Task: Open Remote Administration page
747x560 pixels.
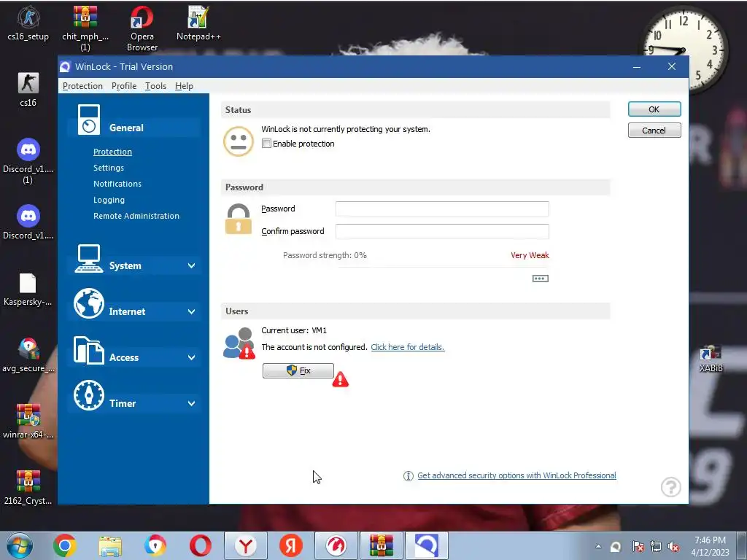Action: coord(136,216)
